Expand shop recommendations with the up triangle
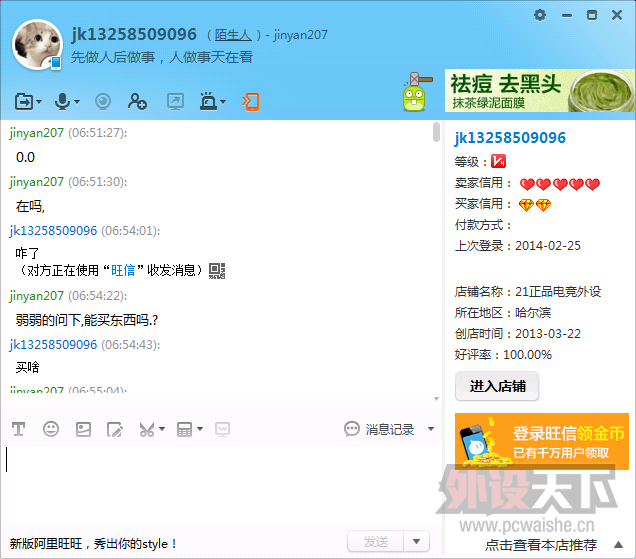Screen dimensions: 636x559 (x=619, y=545)
